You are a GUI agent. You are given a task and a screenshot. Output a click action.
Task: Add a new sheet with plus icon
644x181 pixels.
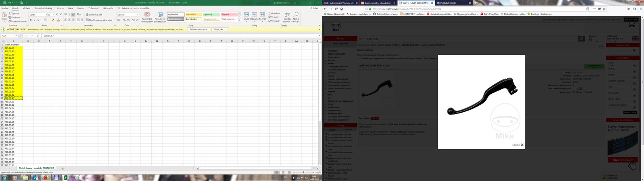tap(63, 168)
